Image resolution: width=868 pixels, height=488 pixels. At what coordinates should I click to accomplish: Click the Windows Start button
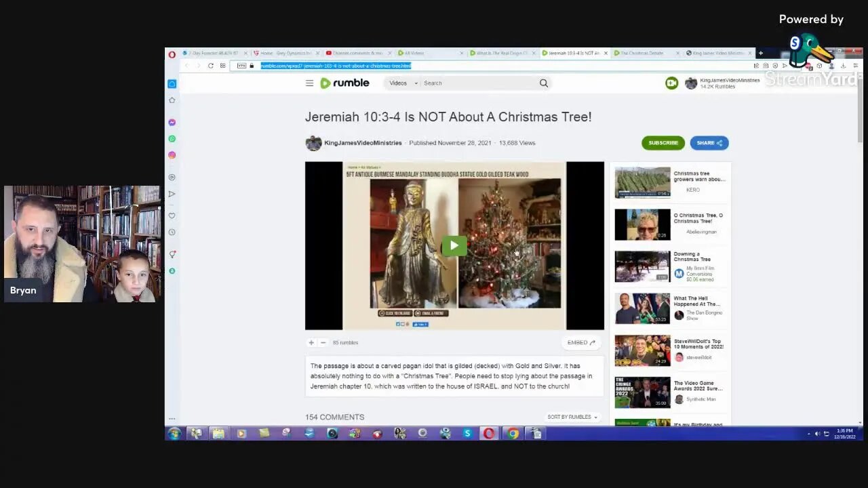click(174, 434)
